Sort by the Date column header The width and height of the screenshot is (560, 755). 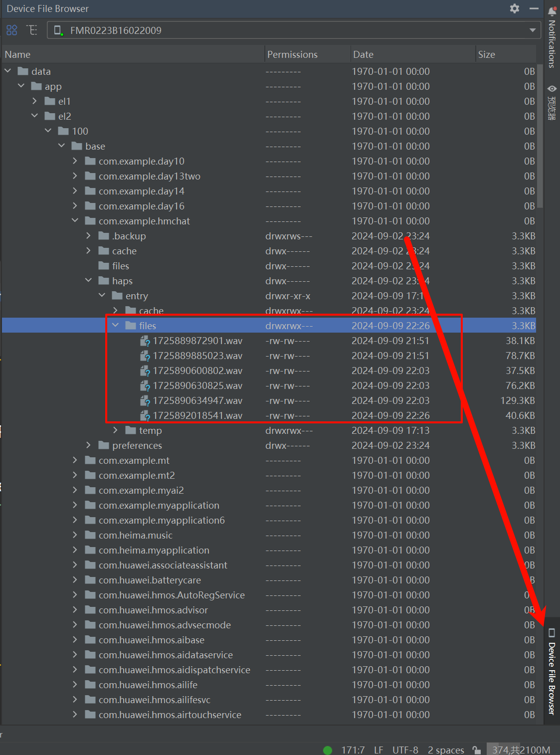[363, 54]
